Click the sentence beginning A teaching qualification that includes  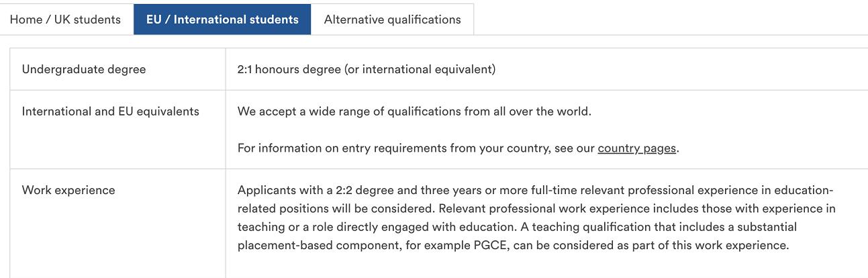click(514, 236)
